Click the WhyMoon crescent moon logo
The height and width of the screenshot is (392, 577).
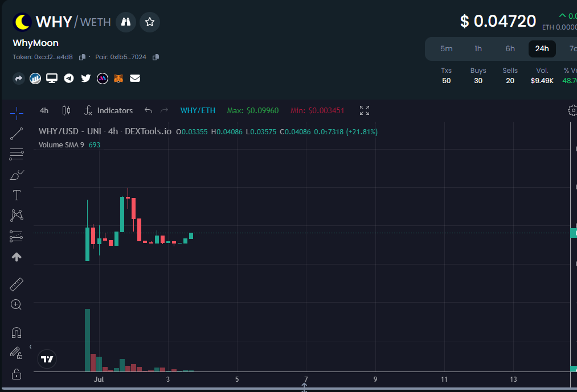coord(22,22)
